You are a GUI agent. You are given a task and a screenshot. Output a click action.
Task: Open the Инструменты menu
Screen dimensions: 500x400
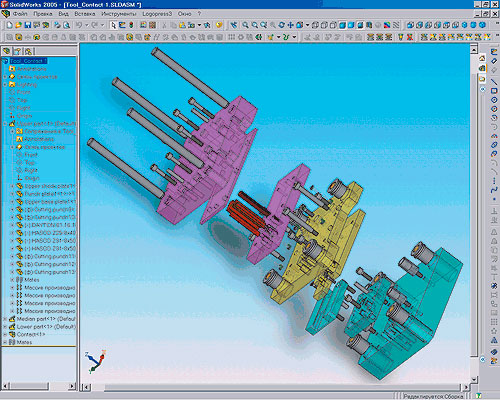pos(119,14)
